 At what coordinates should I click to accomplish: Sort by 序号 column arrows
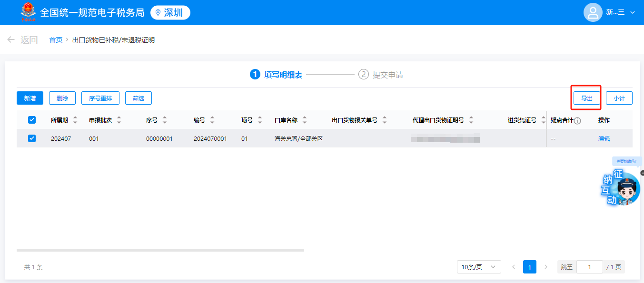click(x=165, y=120)
